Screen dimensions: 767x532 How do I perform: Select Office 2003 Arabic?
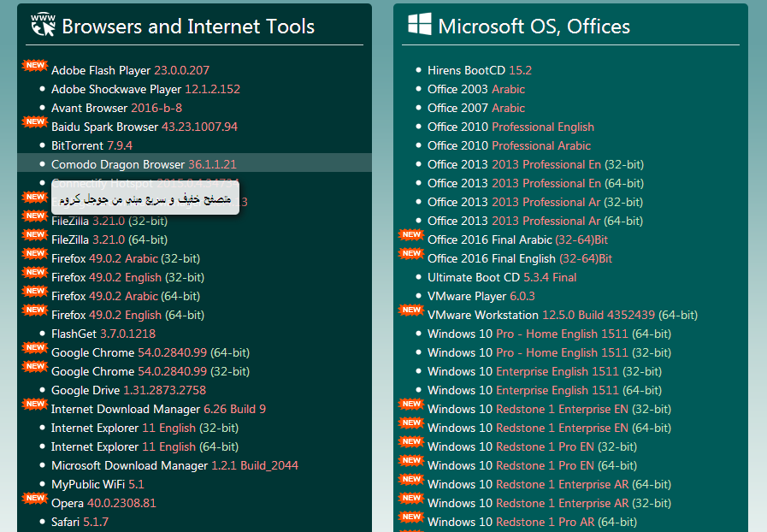click(x=476, y=89)
